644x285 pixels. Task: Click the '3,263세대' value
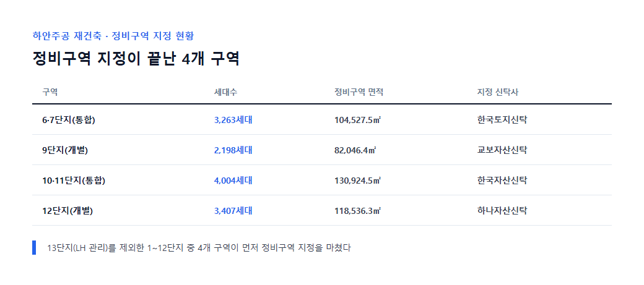(233, 120)
